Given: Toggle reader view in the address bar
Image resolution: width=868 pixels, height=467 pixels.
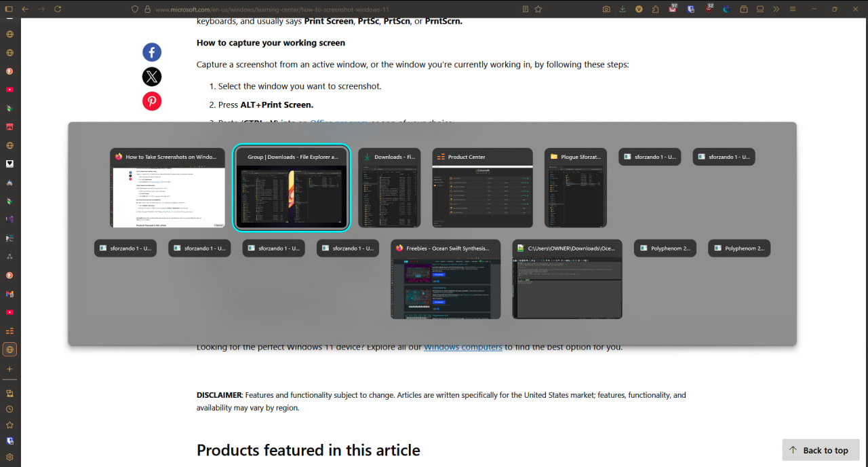Looking at the screenshot, I should (x=526, y=9).
